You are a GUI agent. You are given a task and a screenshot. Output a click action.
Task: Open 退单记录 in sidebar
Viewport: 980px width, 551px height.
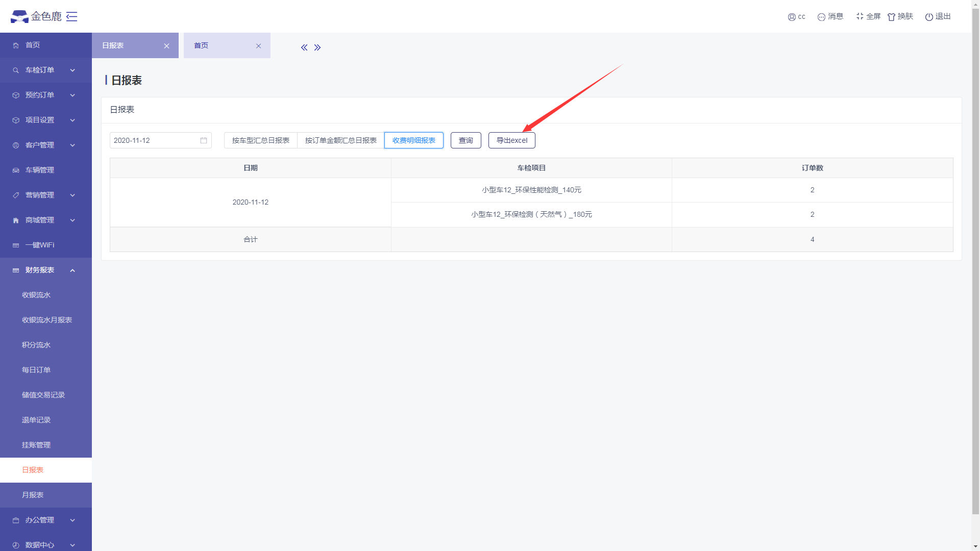(46, 420)
